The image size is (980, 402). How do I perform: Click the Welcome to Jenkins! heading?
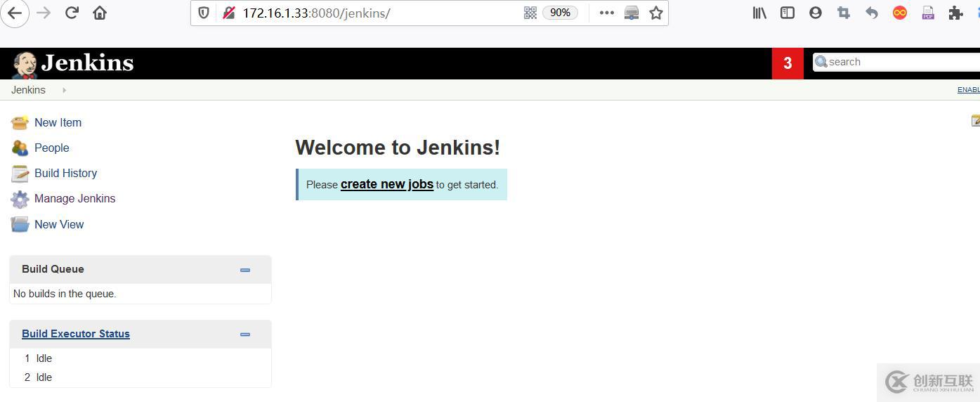[398, 148]
